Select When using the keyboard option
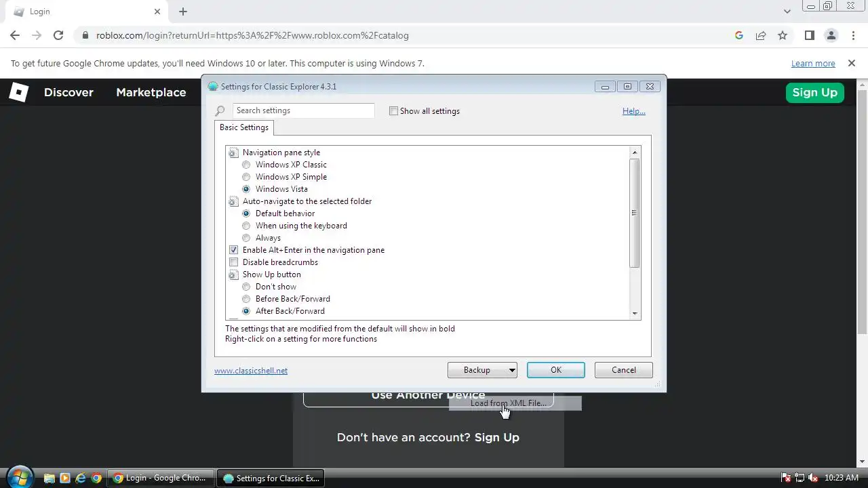Screen dimensions: 868x488 [294, 226]
